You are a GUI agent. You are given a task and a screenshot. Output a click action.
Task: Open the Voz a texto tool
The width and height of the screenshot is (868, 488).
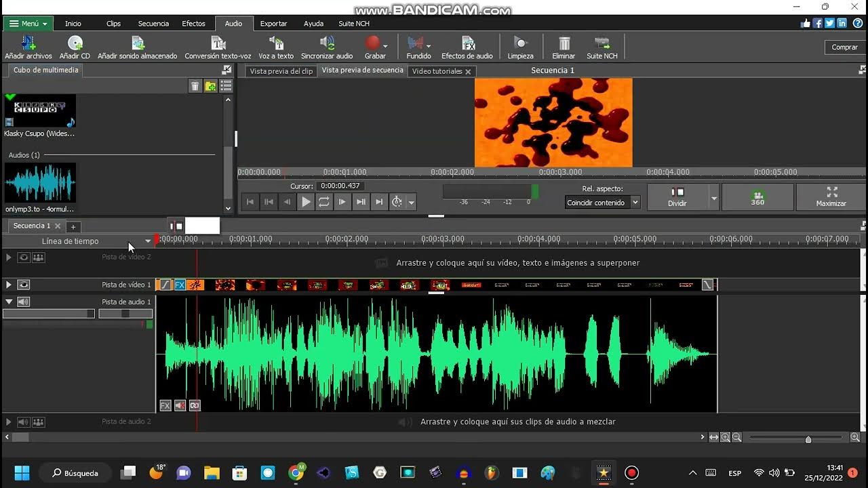coord(276,47)
